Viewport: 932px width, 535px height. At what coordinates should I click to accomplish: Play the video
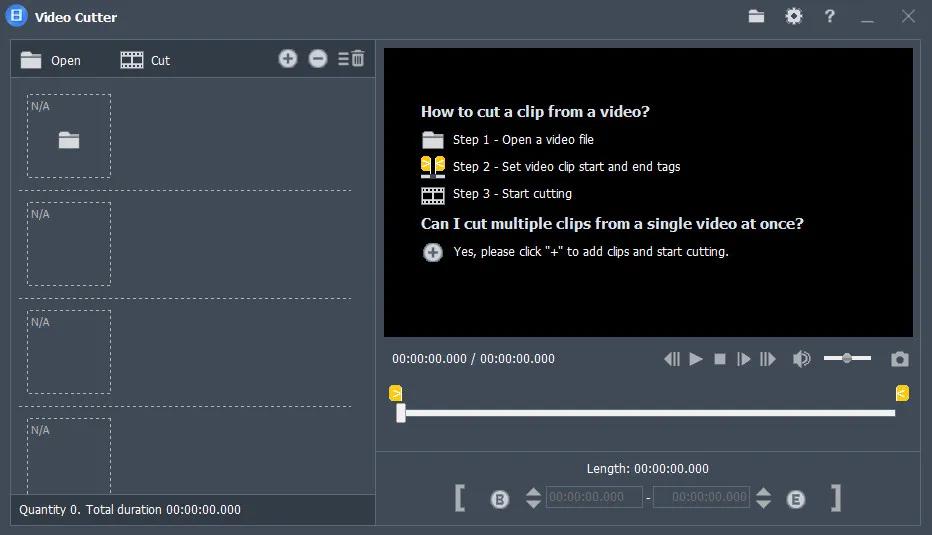pyautogui.click(x=696, y=359)
